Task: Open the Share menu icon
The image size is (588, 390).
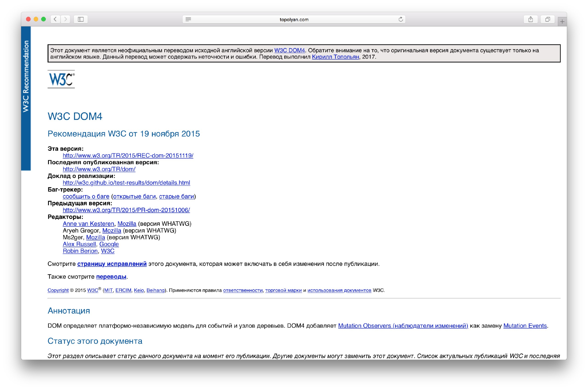Action: (x=530, y=19)
